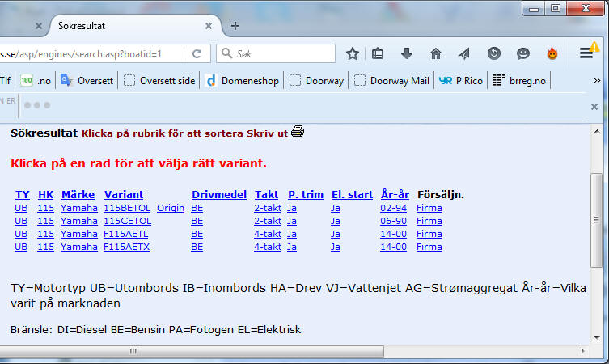Open the downloads arrow icon

click(407, 53)
